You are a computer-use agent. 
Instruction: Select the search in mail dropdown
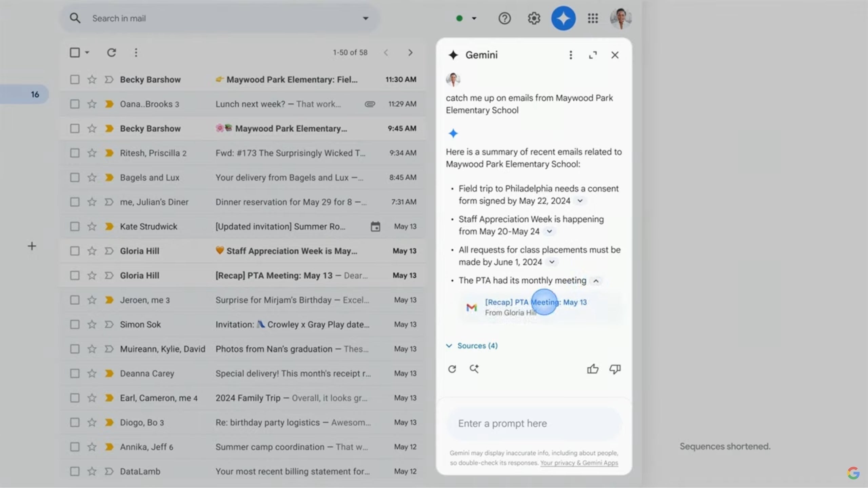tap(366, 18)
